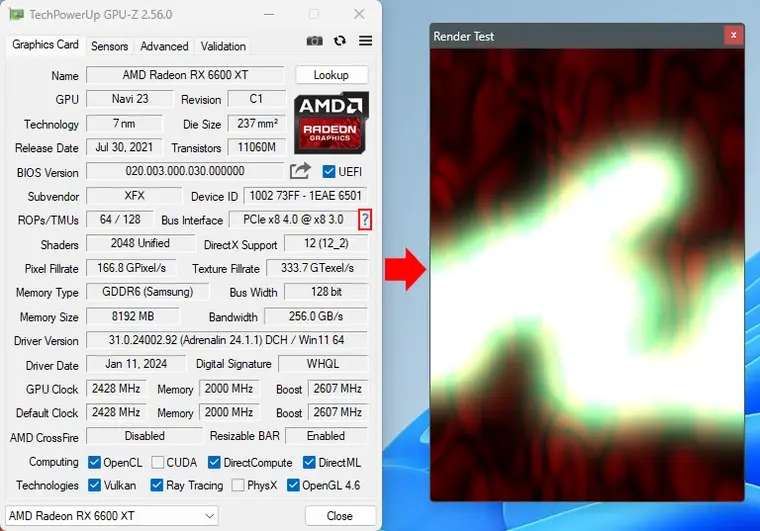
Task: Click the Revision field showing C1
Action: 256,99
